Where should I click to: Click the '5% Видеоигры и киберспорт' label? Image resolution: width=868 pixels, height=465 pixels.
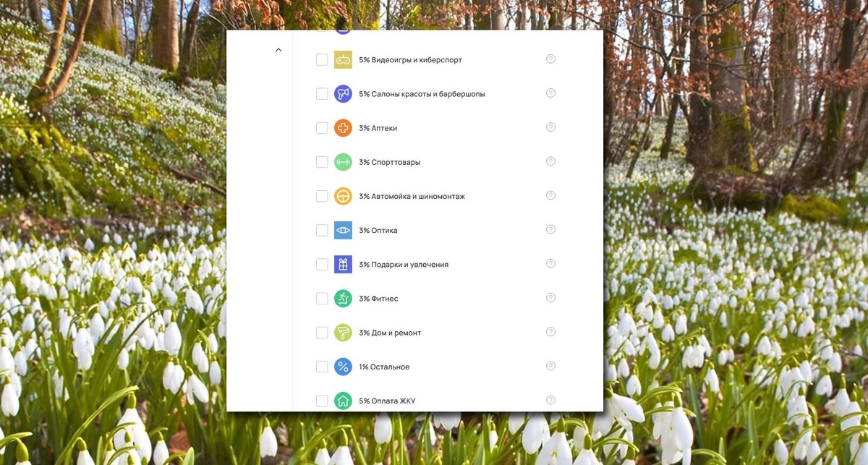coord(410,60)
